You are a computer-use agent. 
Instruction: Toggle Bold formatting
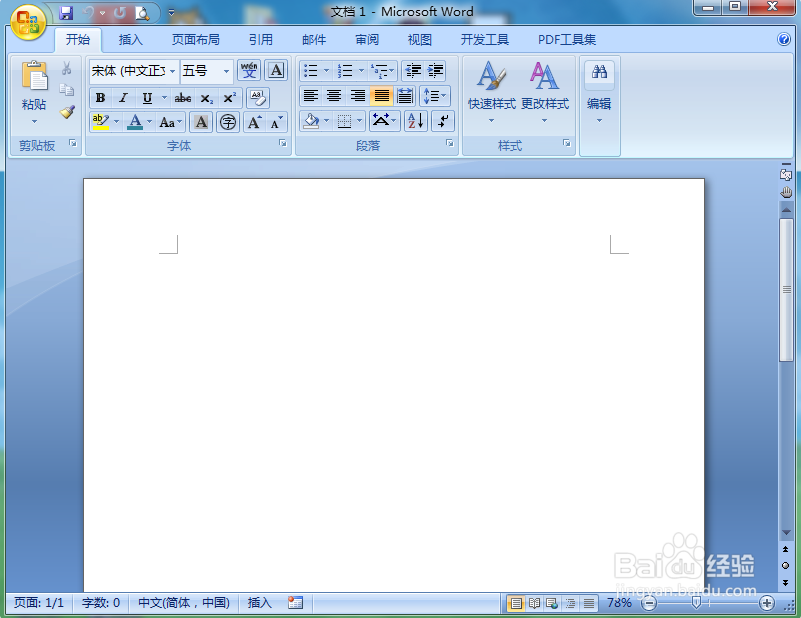click(101, 98)
